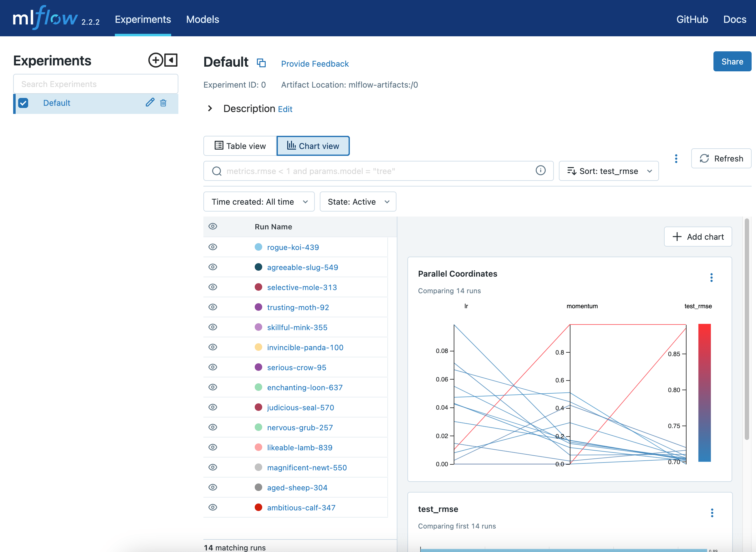Image resolution: width=756 pixels, height=552 pixels.
Task: Open the Parallel Coordinates chart options menu
Action: point(711,277)
